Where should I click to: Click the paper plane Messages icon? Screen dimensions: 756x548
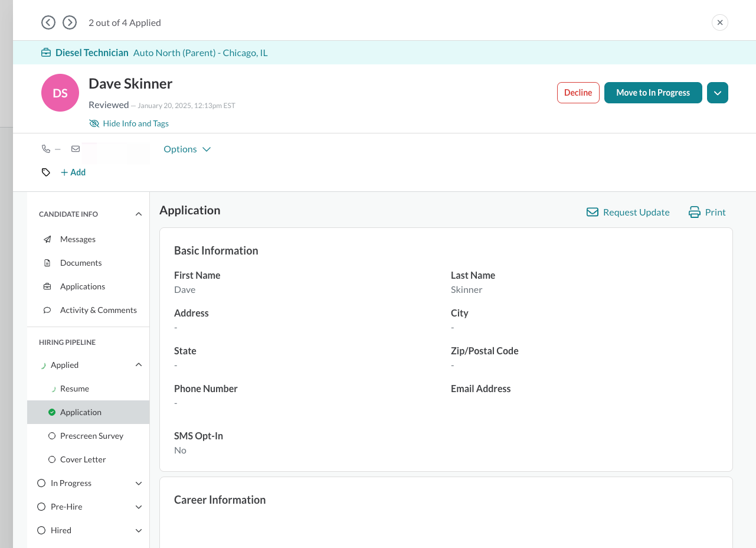47,239
